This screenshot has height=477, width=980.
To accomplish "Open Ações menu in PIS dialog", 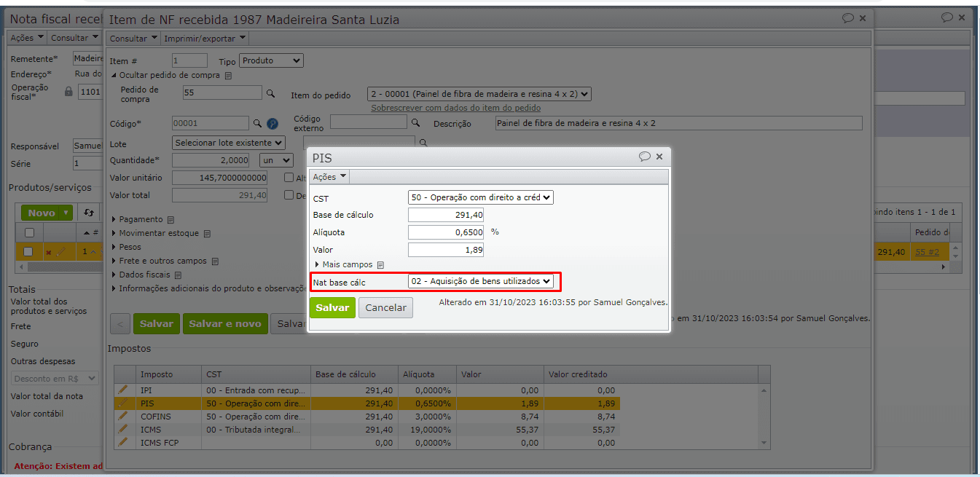I will coord(329,177).
